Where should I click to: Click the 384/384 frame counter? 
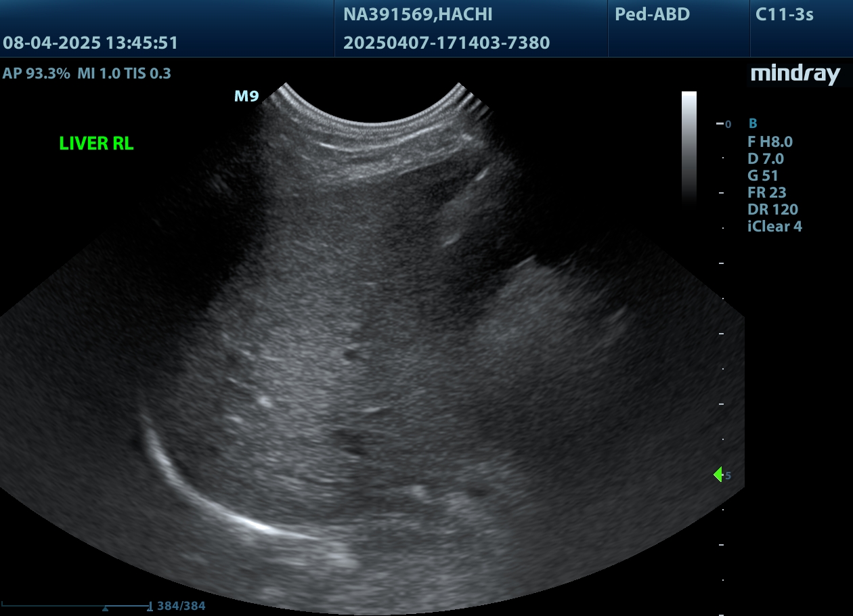(181, 606)
